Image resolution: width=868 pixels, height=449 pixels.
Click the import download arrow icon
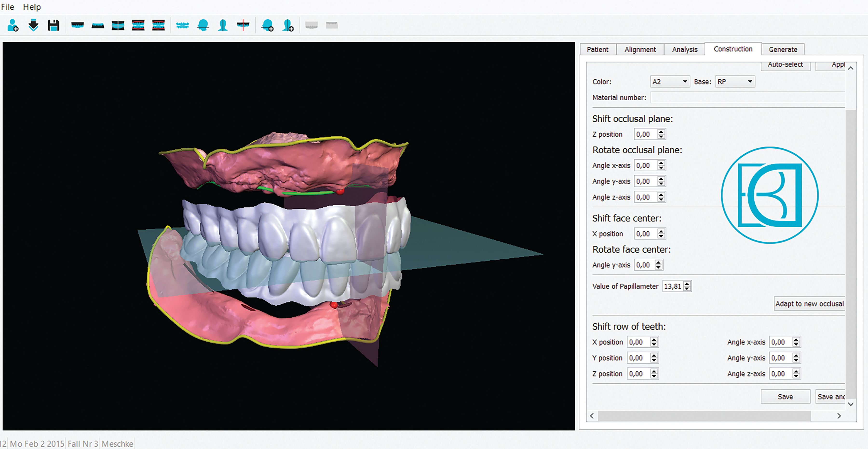click(x=33, y=25)
